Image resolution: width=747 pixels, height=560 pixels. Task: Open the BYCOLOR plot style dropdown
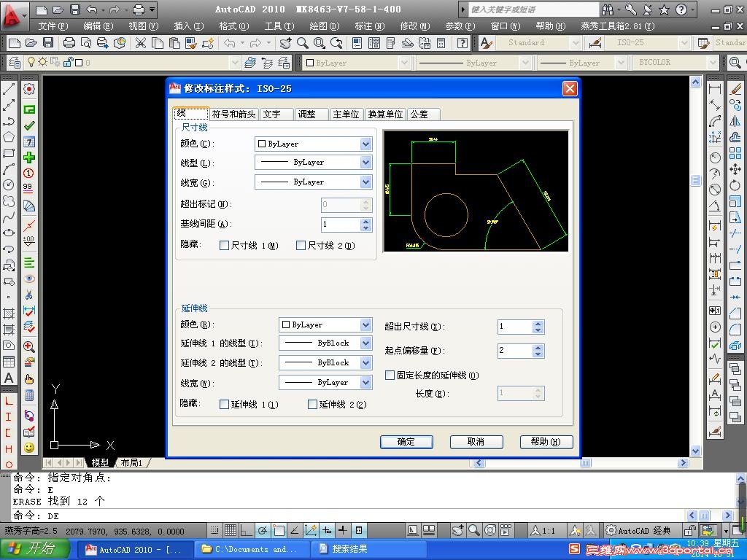[x=712, y=63]
